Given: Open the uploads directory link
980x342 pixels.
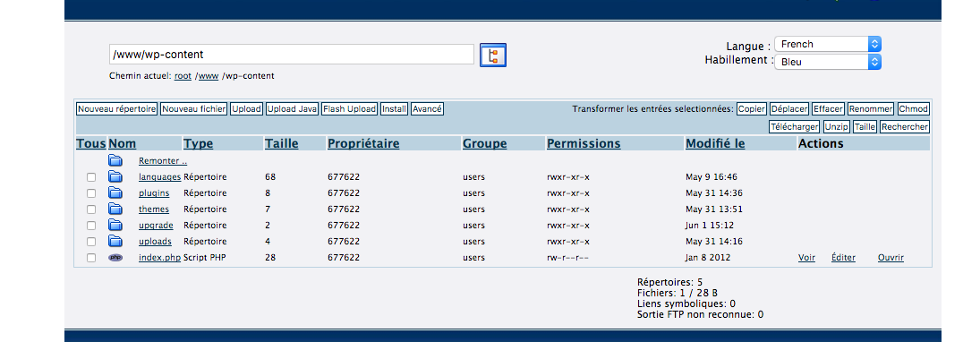Looking at the screenshot, I should point(156,242).
